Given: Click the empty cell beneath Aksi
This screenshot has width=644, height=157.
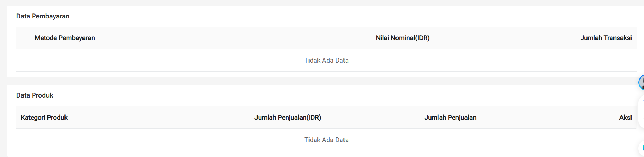Looking at the screenshot, I should pos(625,140).
